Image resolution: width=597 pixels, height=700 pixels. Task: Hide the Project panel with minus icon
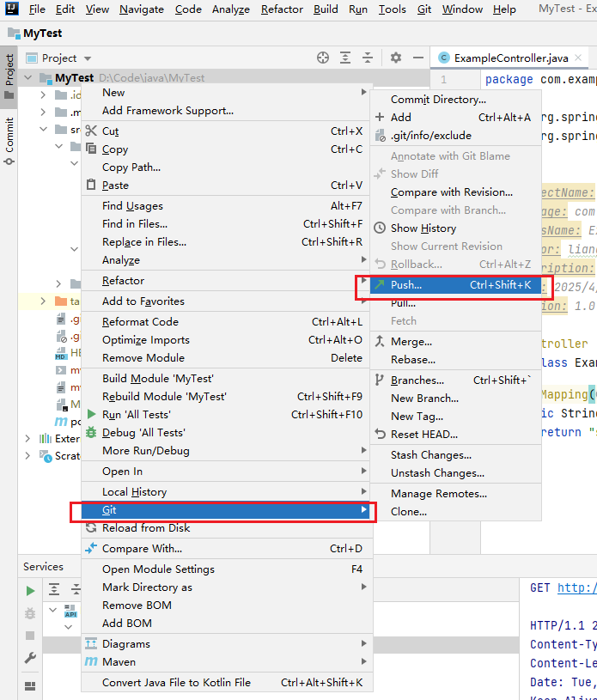tap(418, 58)
